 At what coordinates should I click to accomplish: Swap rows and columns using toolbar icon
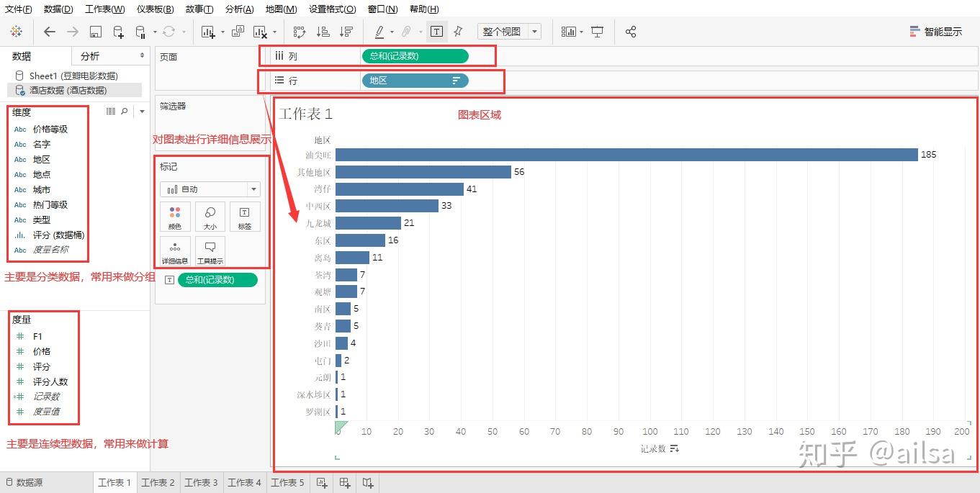click(x=300, y=32)
